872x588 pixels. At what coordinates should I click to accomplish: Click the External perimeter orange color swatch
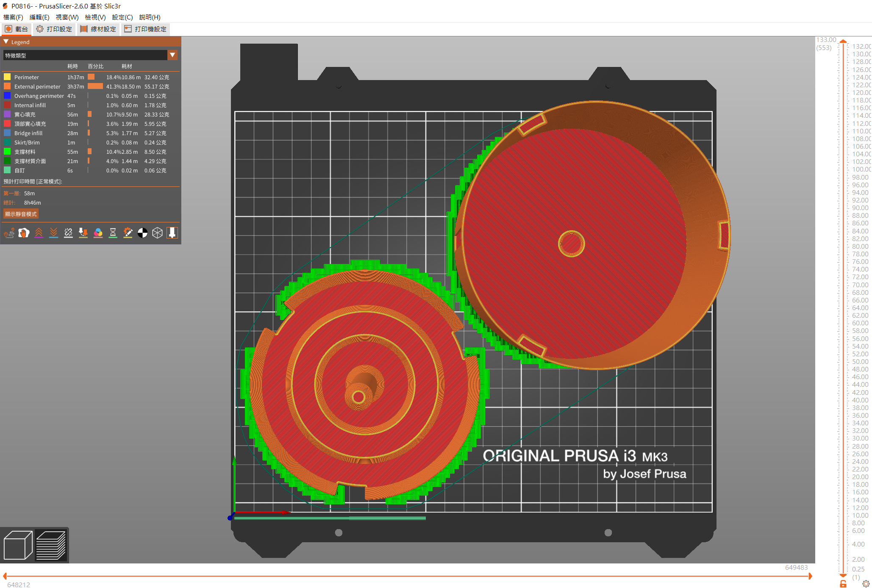coord(7,86)
